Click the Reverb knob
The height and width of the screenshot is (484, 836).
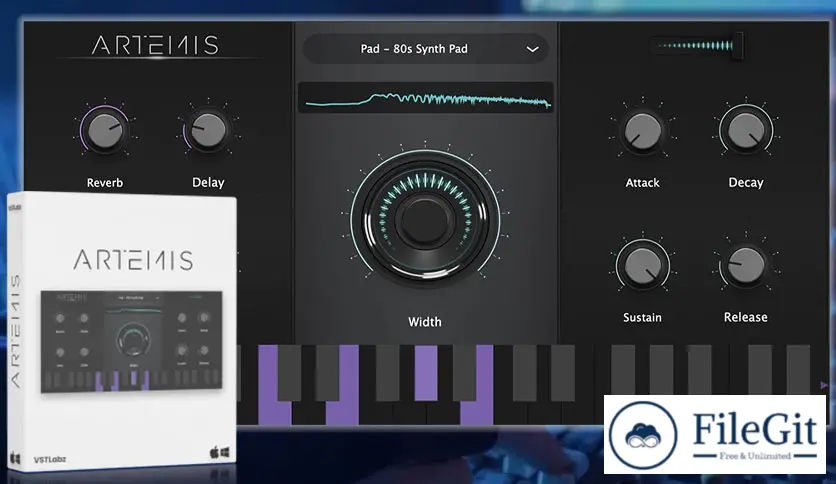click(x=105, y=130)
